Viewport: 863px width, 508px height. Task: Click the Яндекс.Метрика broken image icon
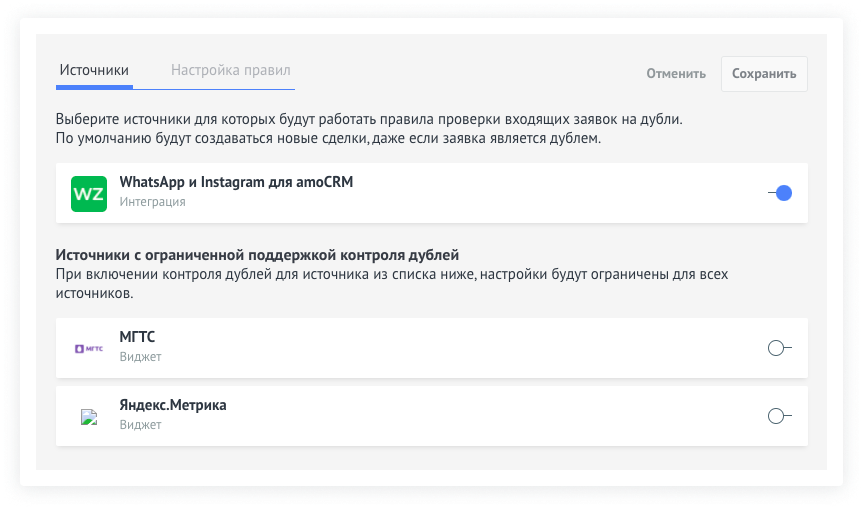[x=89, y=416]
